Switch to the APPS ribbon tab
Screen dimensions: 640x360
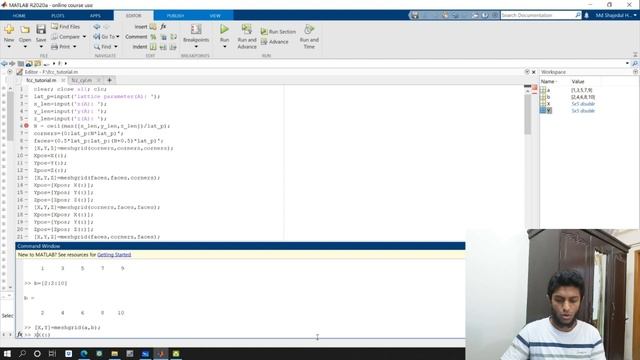point(95,16)
